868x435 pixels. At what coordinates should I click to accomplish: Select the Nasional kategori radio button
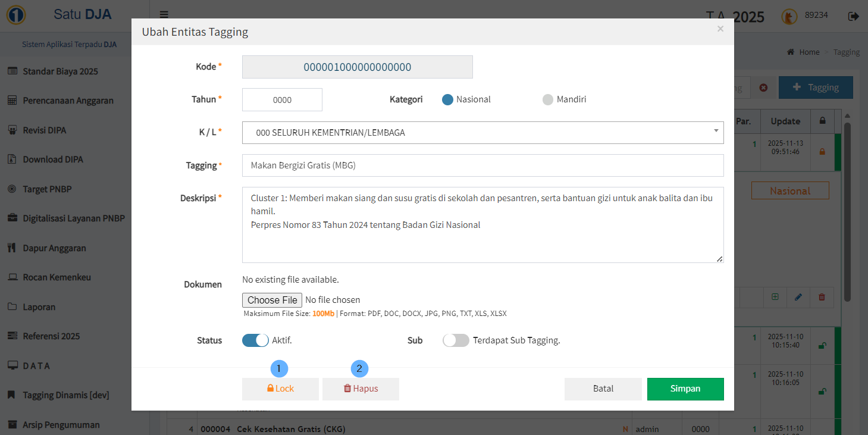click(x=448, y=99)
